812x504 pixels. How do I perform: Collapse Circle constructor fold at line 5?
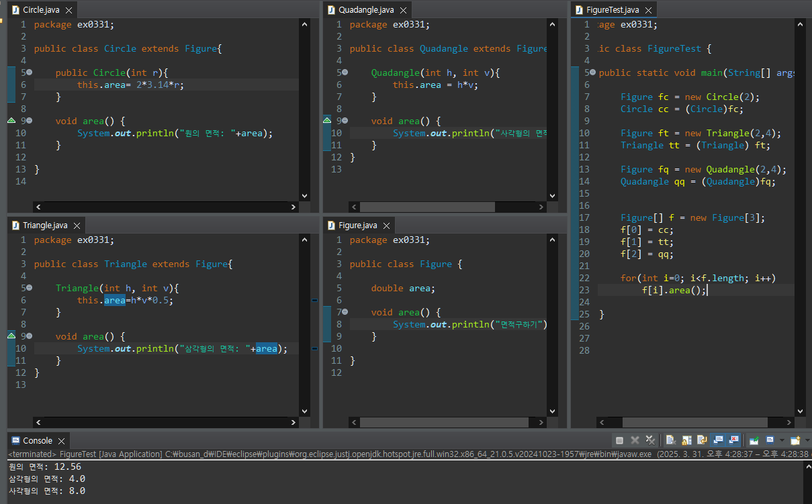coord(30,72)
